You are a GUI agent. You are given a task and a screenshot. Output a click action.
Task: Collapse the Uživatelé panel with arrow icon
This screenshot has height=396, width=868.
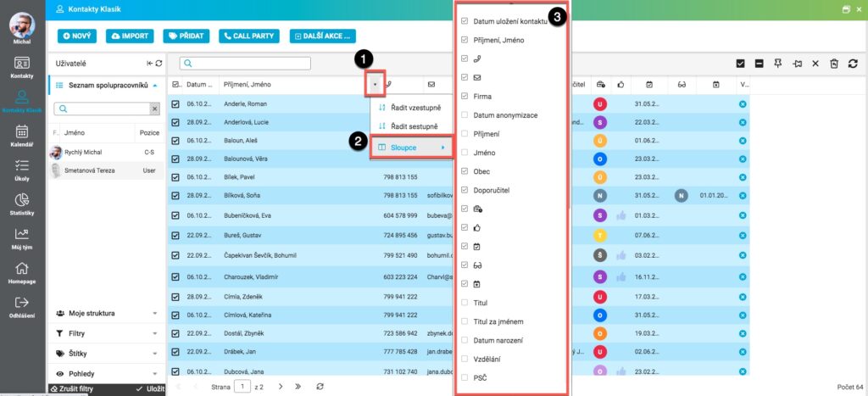tap(149, 64)
